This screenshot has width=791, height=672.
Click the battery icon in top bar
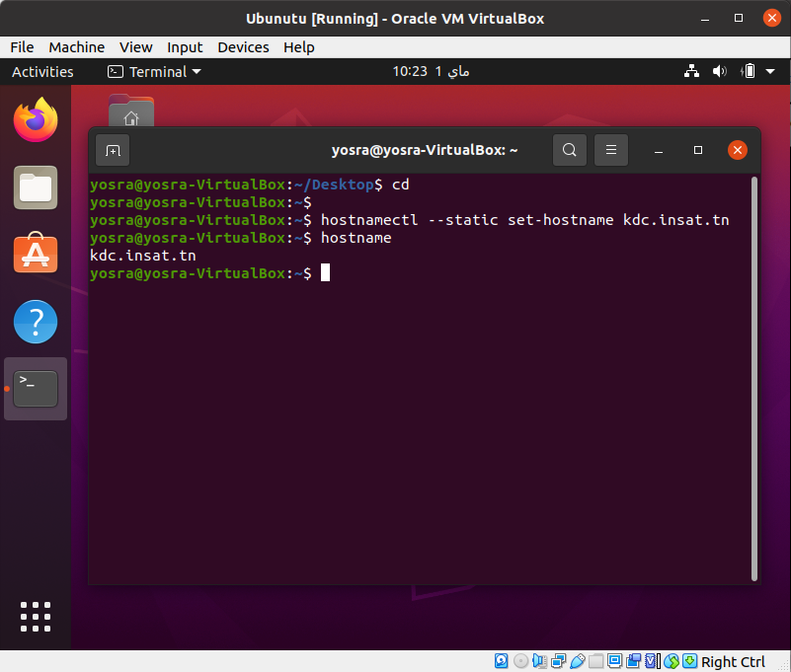point(750,72)
